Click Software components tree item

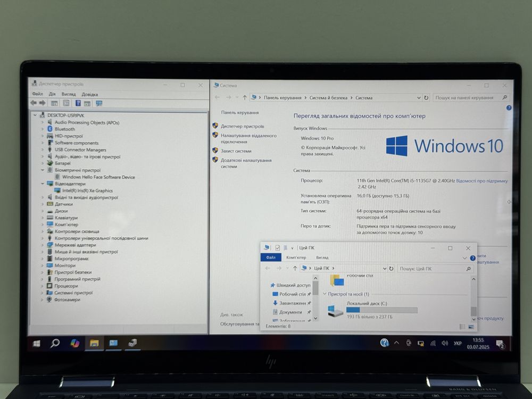[x=77, y=143]
